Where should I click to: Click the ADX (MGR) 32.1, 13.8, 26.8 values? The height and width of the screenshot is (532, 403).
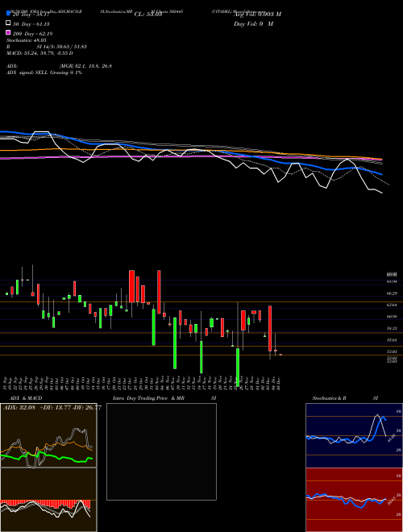pyautogui.click(x=85, y=66)
